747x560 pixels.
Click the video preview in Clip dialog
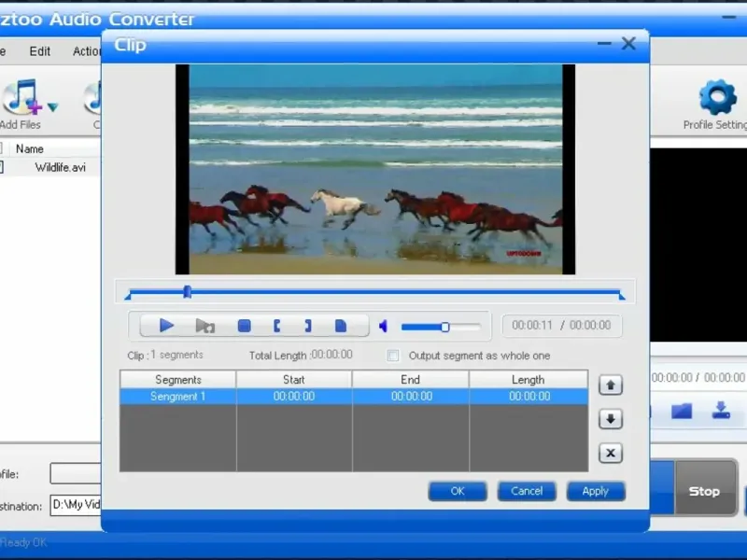[x=375, y=170]
